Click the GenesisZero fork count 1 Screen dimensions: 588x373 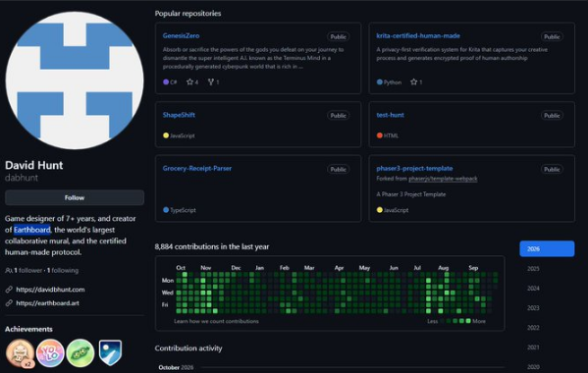218,82
